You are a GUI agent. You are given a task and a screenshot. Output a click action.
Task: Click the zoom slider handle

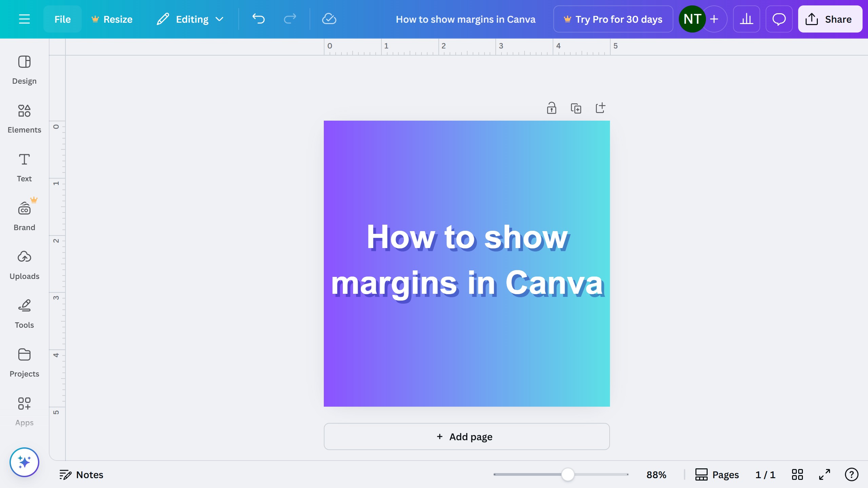click(x=568, y=474)
